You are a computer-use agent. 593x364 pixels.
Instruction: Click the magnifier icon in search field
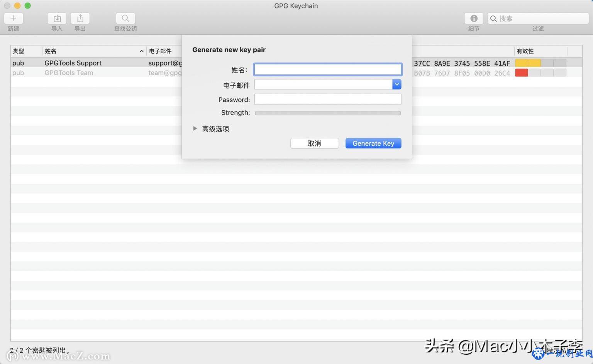coord(493,19)
